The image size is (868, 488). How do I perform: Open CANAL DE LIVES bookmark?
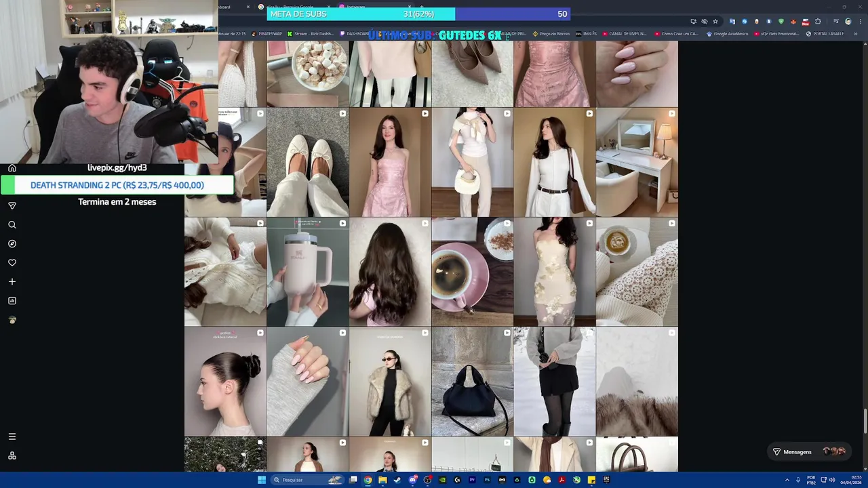pyautogui.click(x=625, y=33)
